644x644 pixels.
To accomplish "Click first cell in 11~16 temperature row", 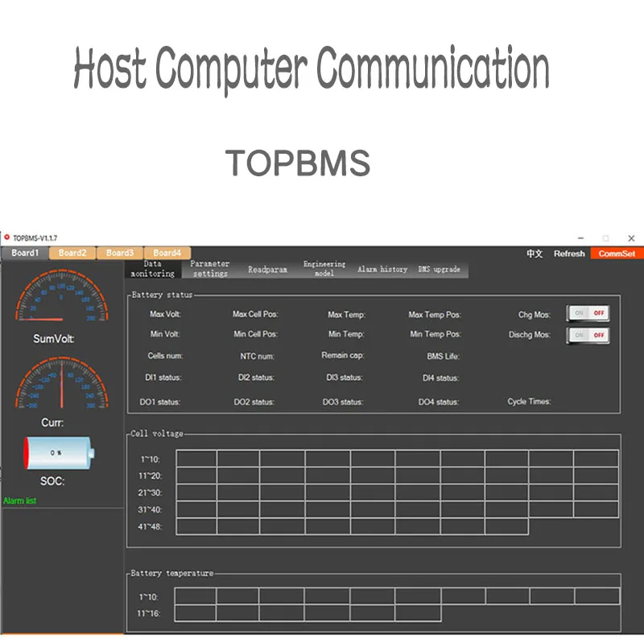I will point(196,613).
